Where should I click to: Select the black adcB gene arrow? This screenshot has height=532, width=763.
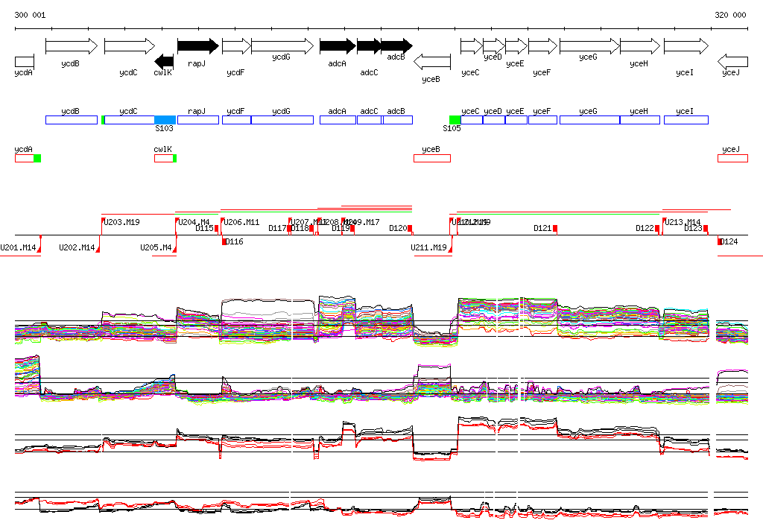396,46
